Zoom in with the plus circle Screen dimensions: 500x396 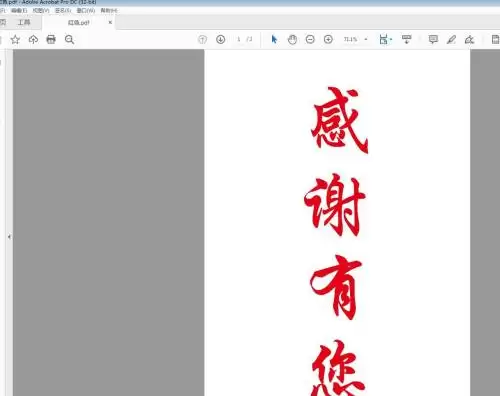[328, 39]
